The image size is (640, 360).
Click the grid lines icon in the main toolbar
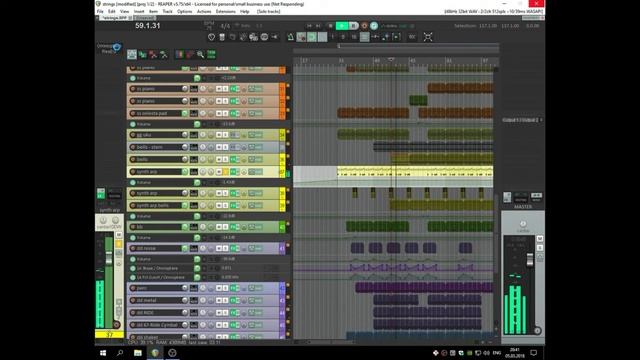click(x=364, y=37)
